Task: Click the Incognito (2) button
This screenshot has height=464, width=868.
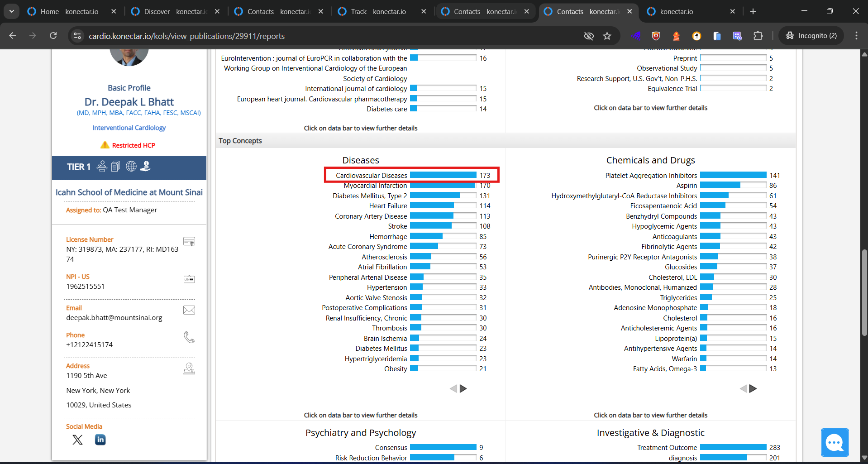Action: 811,36
